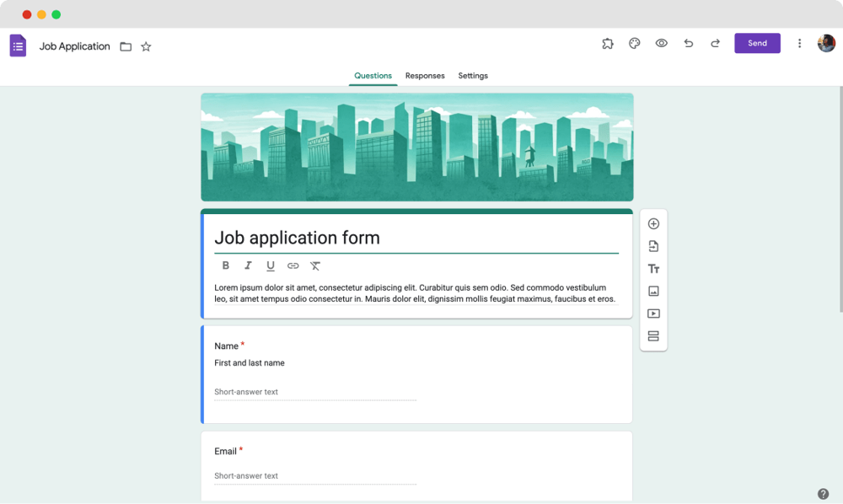
Task: Click the short-answer field under Name
Action: coord(314,391)
